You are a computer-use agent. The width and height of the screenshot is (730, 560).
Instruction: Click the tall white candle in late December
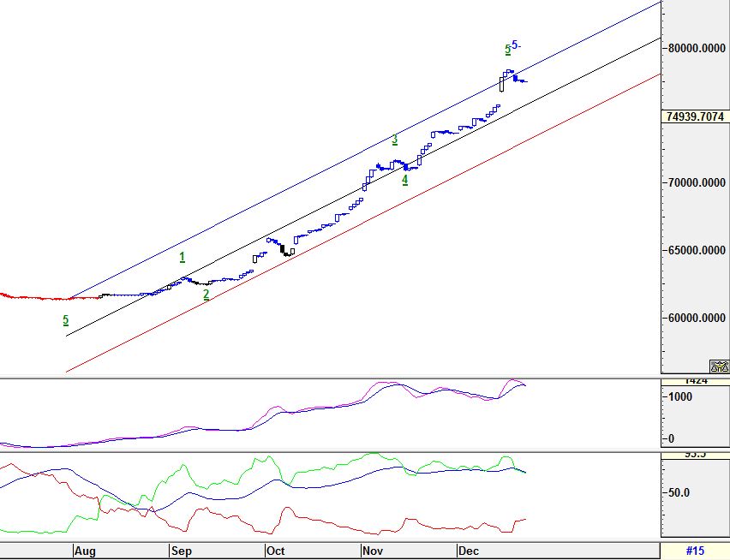502,83
